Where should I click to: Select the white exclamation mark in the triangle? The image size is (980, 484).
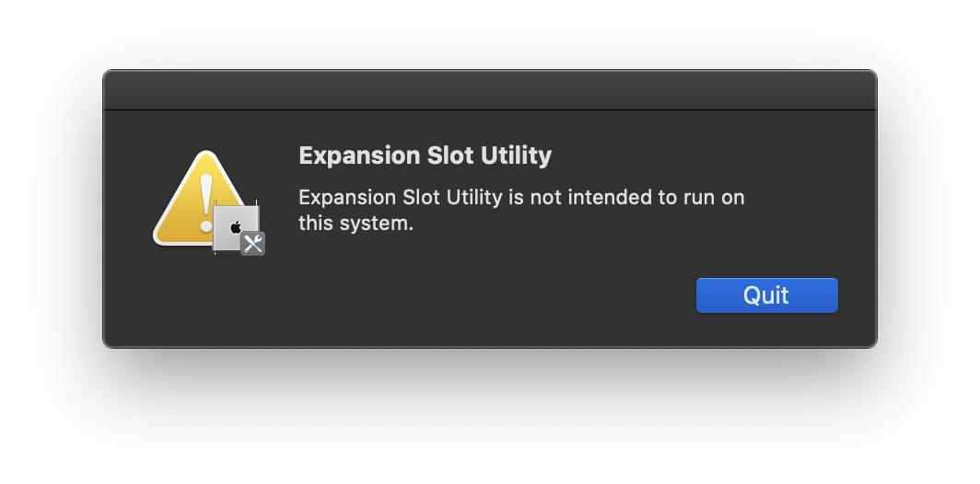coord(206,203)
